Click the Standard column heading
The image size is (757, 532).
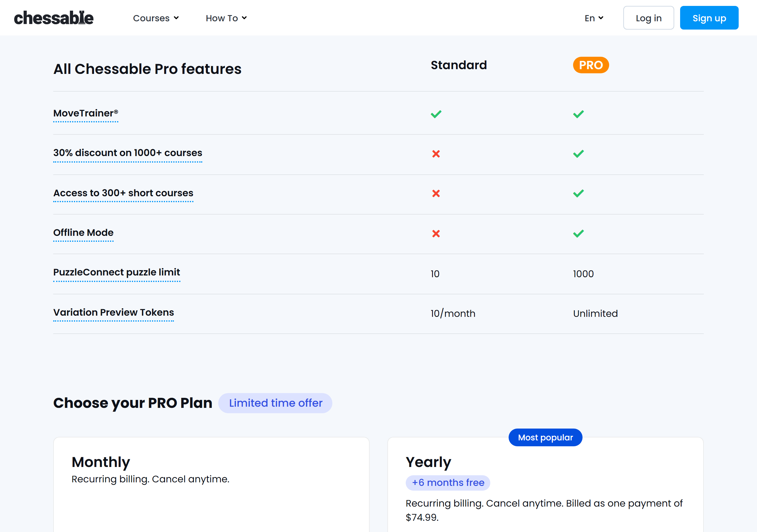(x=459, y=65)
